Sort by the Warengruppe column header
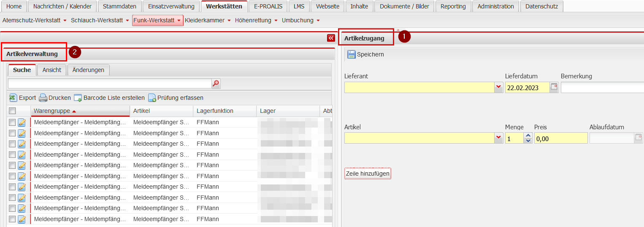This screenshot has height=227, width=644. tap(52, 111)
